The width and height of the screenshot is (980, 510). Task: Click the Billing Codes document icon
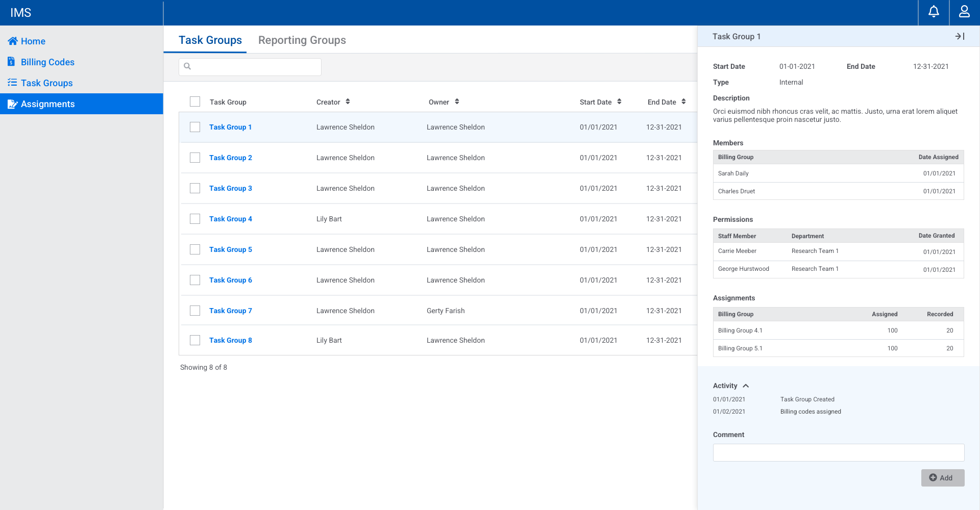tap(12, 62)
